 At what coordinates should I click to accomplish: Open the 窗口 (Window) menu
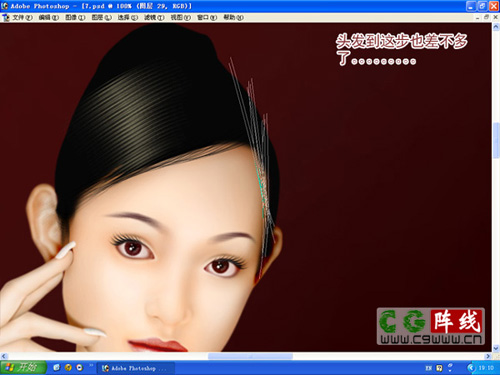[207, 17]
